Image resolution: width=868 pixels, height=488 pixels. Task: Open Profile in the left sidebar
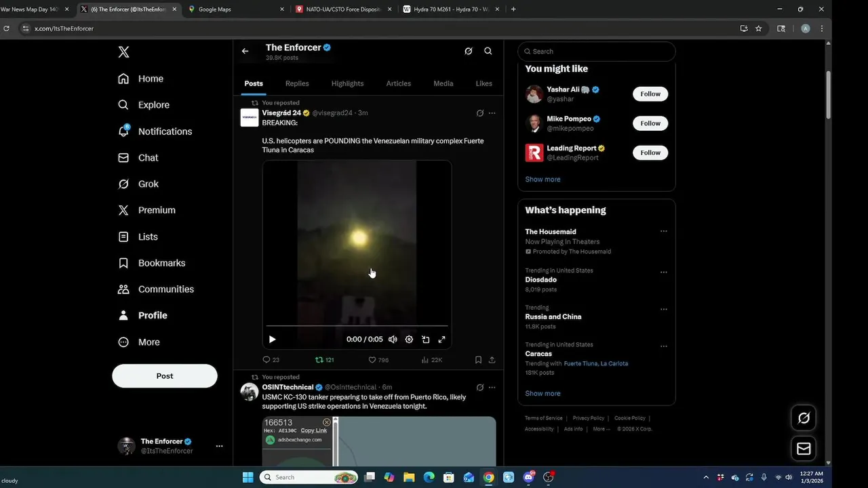pyautogui.click(x=142, y=315)
